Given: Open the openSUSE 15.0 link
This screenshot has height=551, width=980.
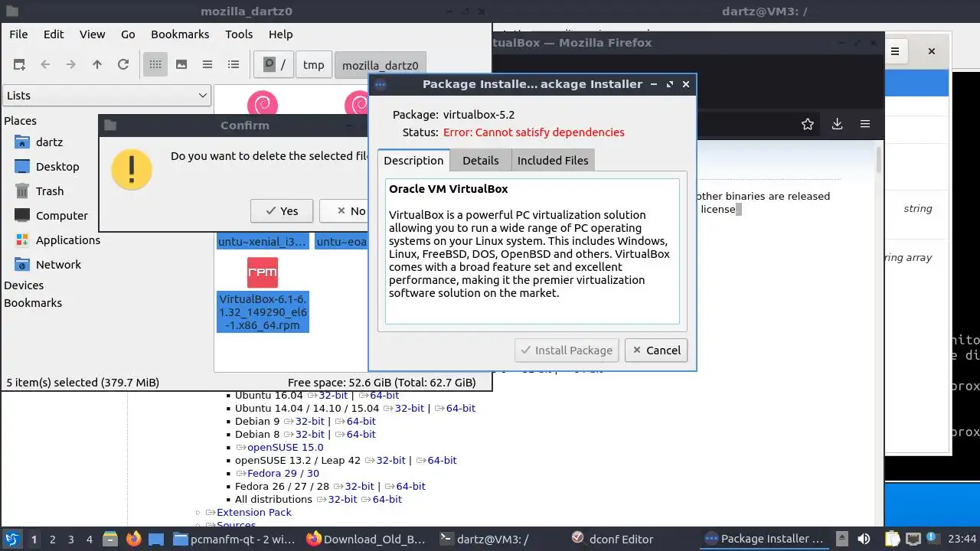Looking at the screenshot, I should pyautogui.click(x=285, y=448).
